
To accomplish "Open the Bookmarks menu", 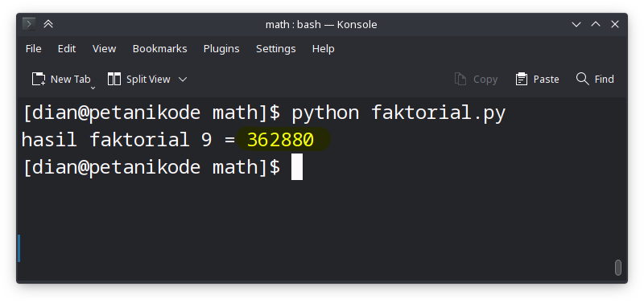I will 159,49.
